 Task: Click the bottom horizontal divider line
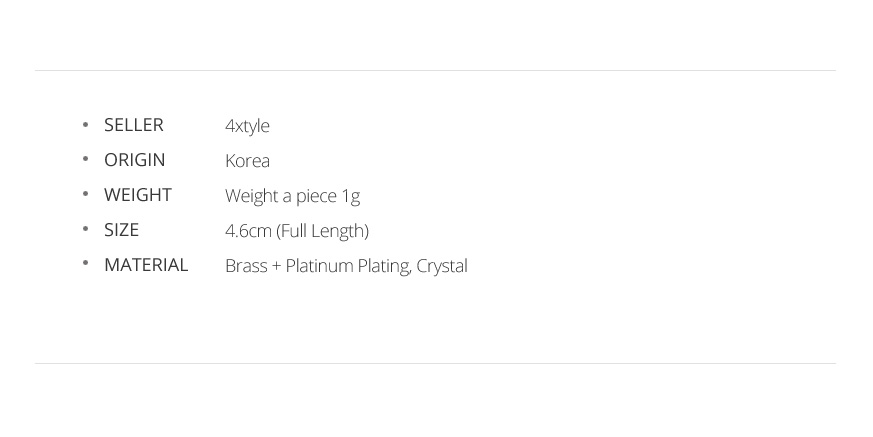(x=435, y=363)
